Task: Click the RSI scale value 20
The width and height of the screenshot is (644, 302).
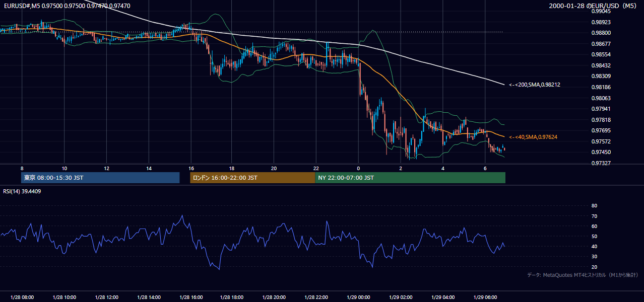Action: pyautogui.click(x=594, y=267)
